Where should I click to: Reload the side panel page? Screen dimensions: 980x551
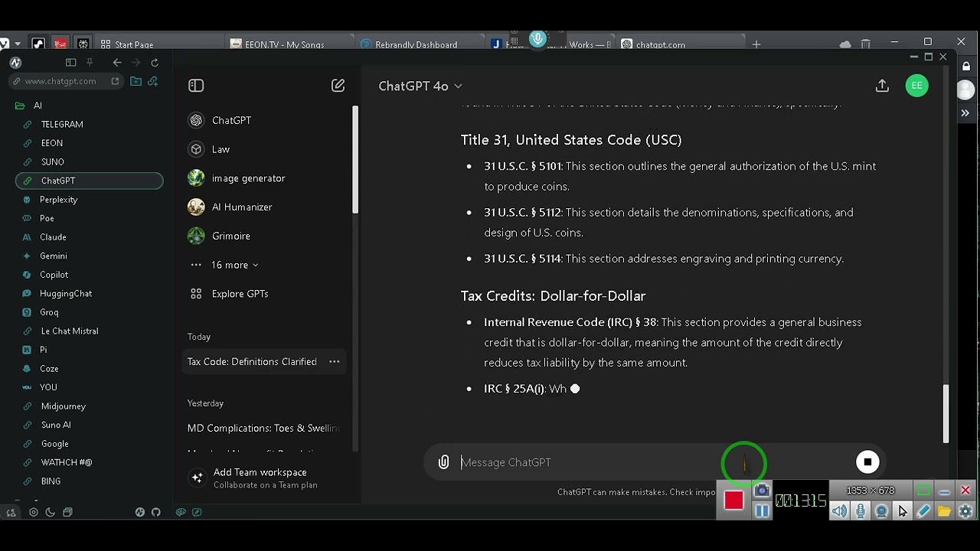coord(155,63)
